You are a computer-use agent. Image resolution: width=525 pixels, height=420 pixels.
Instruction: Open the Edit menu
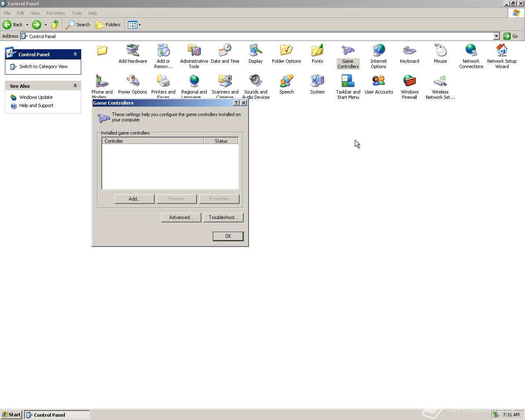21,13
